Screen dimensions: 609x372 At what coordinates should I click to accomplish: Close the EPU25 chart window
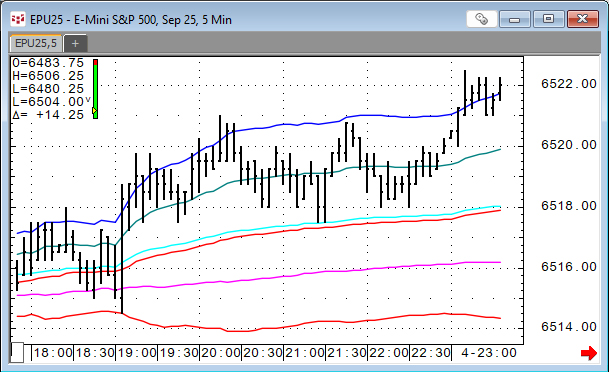point(583,19)
